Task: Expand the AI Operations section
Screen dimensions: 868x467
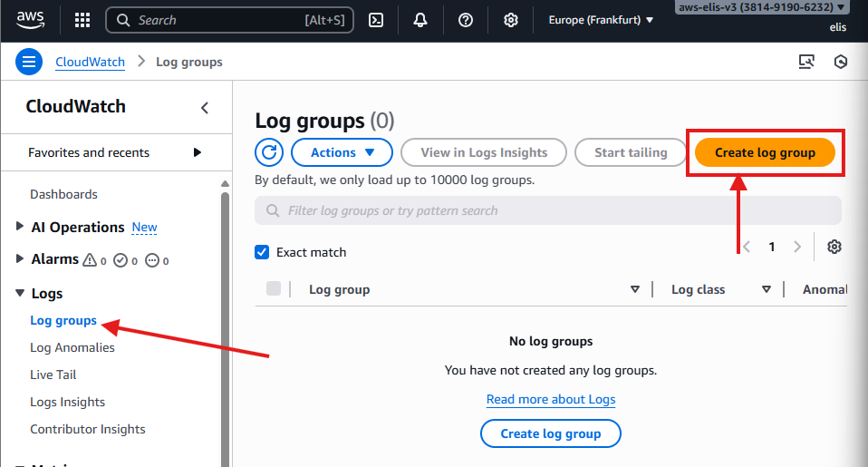Action: coord(21,227)
